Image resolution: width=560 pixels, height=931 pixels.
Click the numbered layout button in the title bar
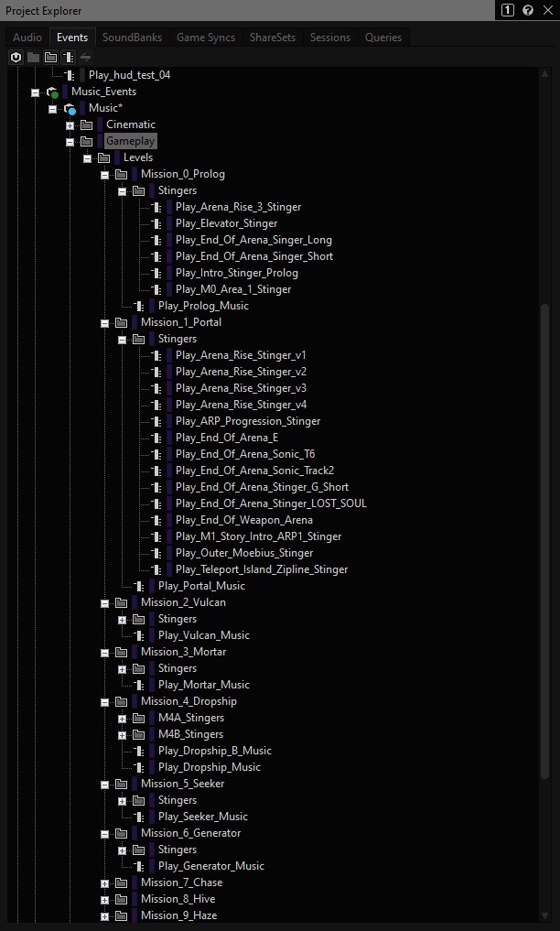pos(506,10)
